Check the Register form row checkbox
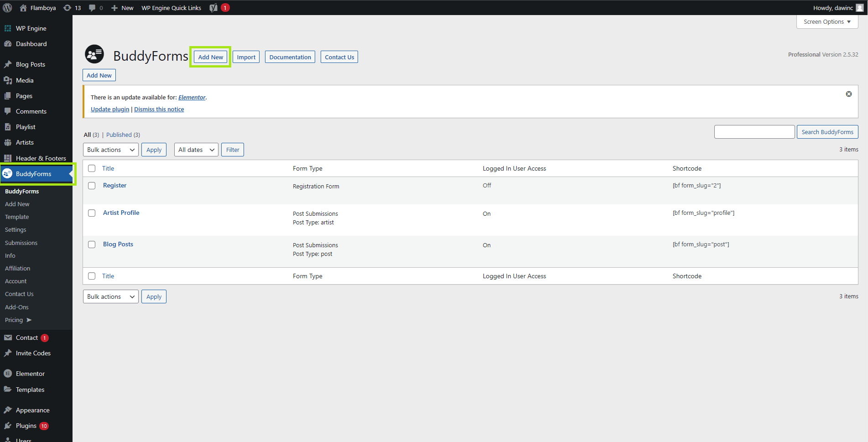The width and height of the screenshot is (868, 442). coord(92,186)
